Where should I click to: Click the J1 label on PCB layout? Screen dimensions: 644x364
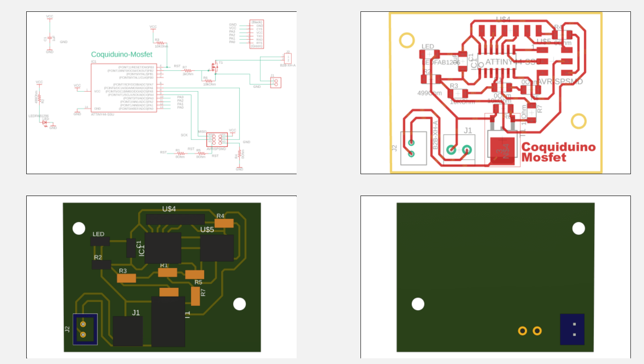click(468, 130)
